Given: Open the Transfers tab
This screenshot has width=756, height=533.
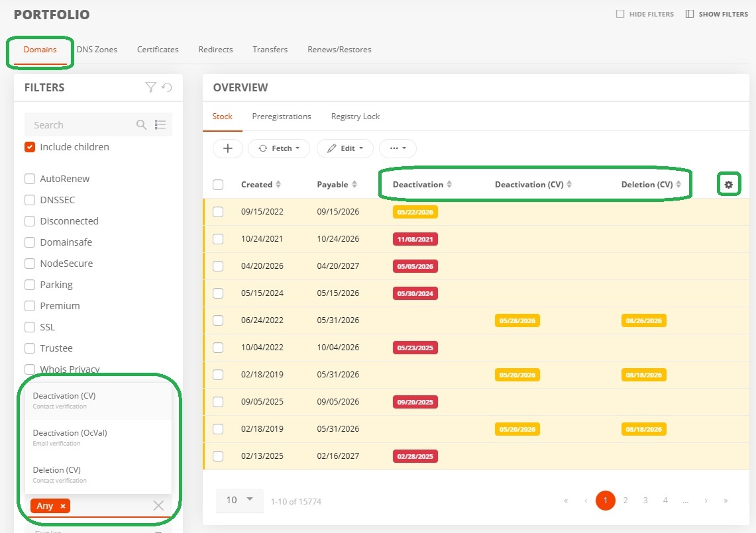Looking at the screenshot, I should click(270, 50).
